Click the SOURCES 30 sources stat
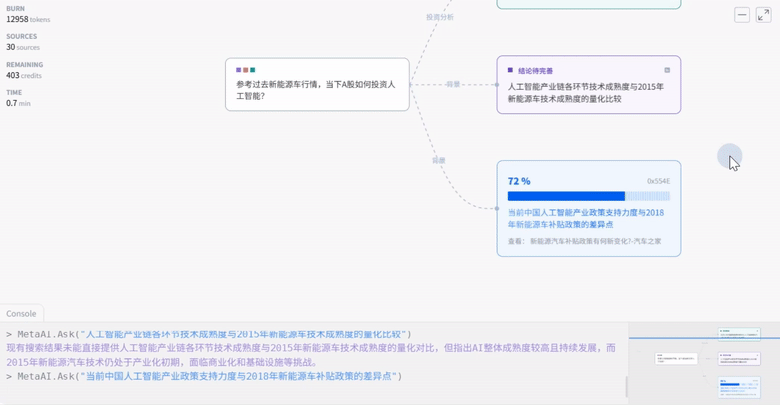780x405 pixels. [x=23, y=42]
